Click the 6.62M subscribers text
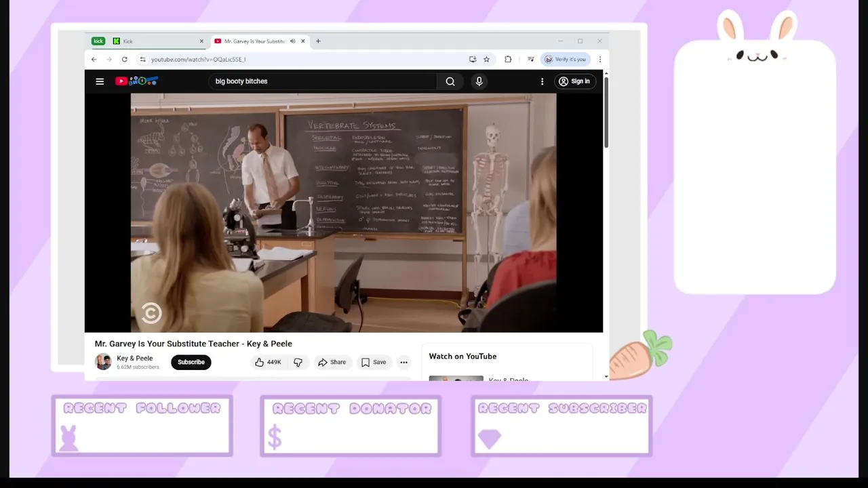 pyautogui.click(x=138, y=367)
